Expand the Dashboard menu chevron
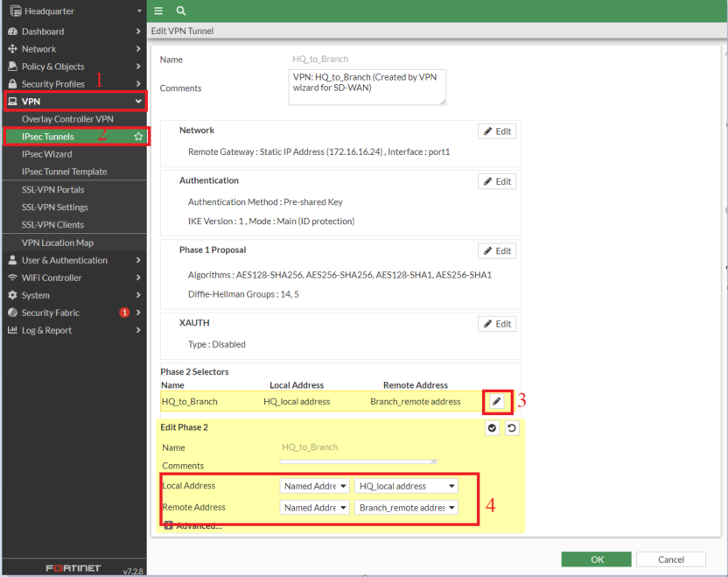The width and height of the screenshot is (728, 577). 138,32
